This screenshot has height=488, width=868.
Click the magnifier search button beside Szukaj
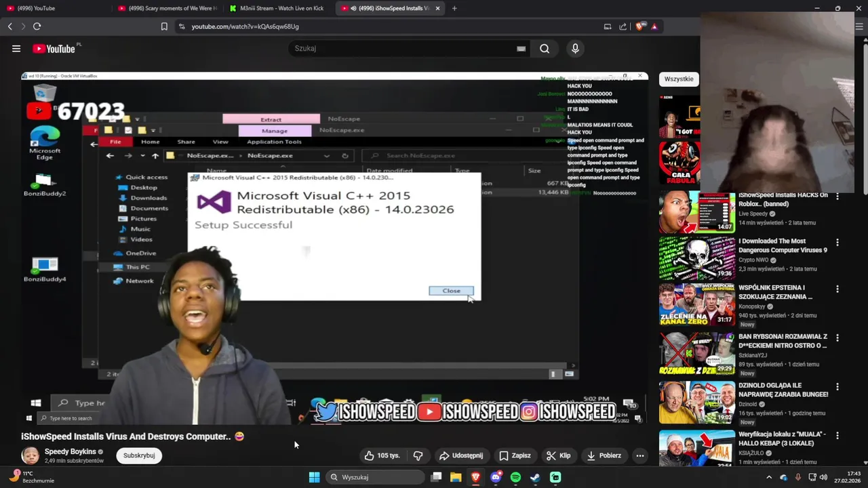click(x=545, y=49)
